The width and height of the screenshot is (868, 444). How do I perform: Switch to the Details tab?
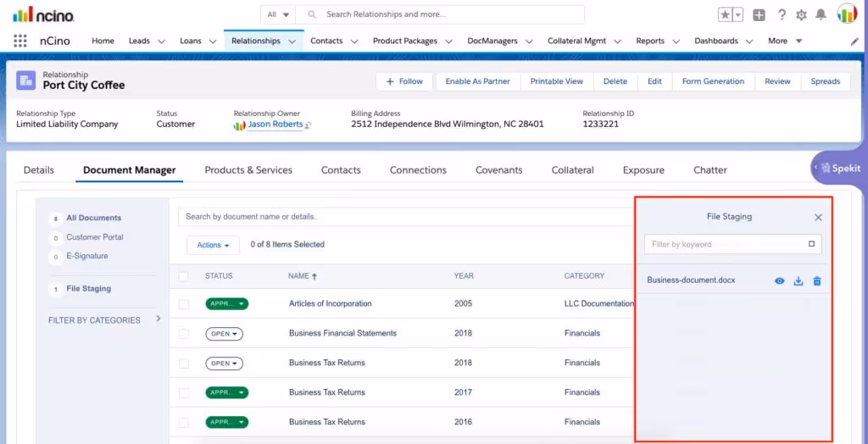39,170
